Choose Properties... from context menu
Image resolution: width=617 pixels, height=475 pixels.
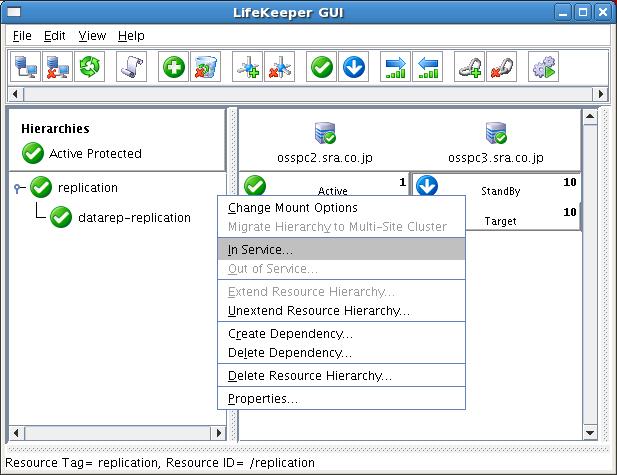[x=341, y=398]
